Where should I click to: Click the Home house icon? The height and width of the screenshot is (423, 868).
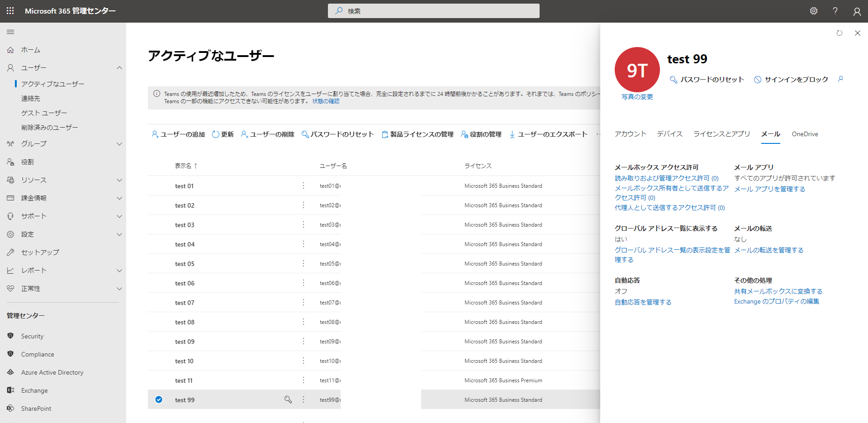(10, 50)
